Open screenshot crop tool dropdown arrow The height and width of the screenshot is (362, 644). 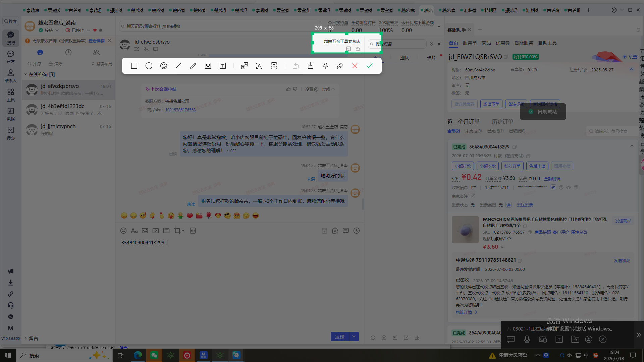click(183, 231)
